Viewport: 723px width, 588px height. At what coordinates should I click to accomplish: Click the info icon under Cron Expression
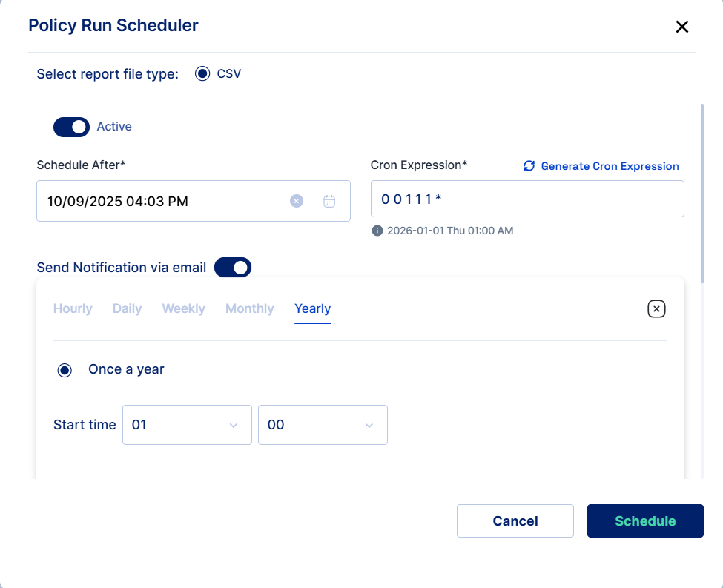[377, 231]
